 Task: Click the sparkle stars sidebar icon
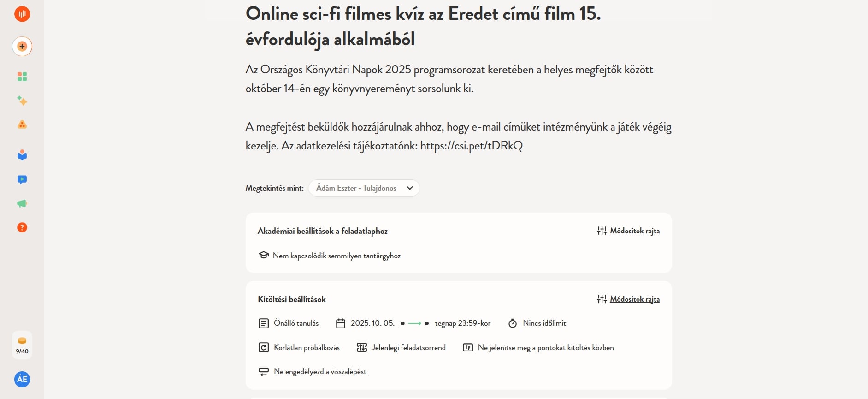22,101
